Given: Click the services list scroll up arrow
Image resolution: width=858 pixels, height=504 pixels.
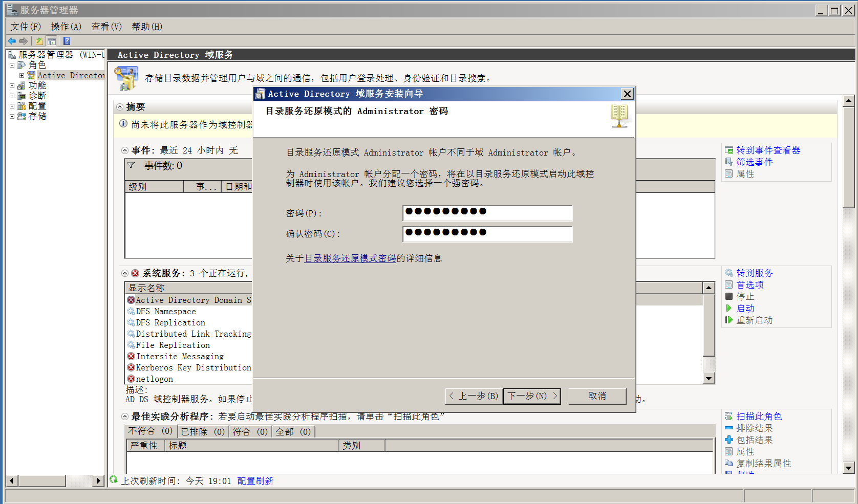Looking at the screenshot, I should point(709,288).
